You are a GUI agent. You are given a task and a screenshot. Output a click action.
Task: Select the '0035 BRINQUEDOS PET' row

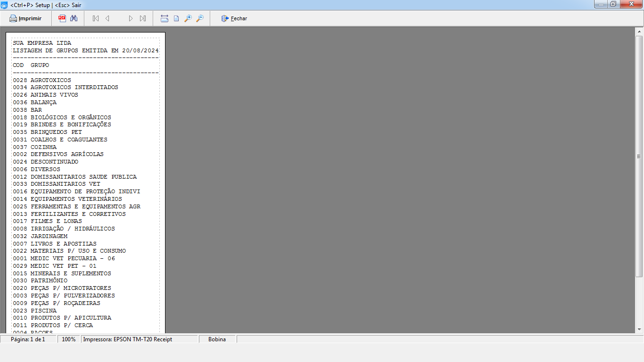pyautogui.click(x=48, y=132)
